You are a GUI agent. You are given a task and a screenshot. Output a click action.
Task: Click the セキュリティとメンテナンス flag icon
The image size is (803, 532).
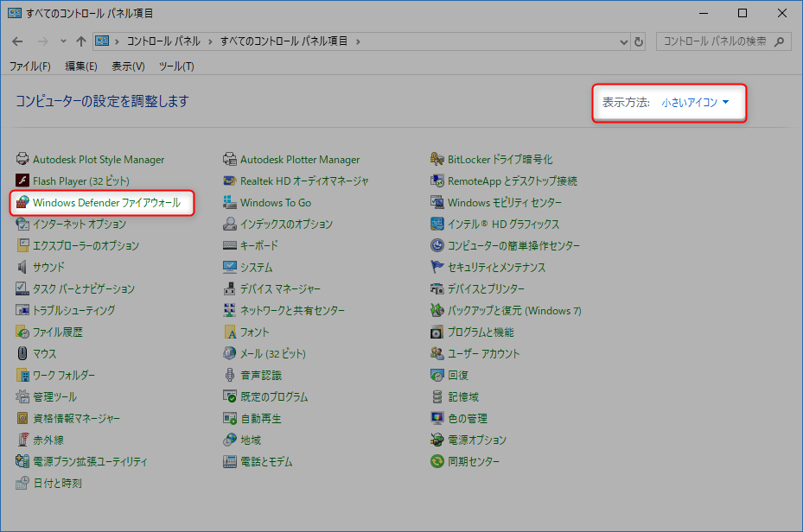(437, 267)
